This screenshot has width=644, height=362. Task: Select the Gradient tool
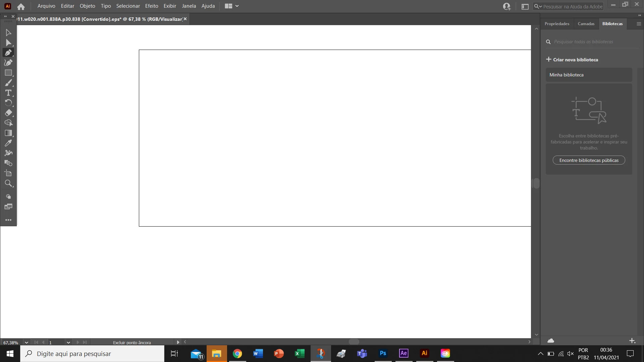point(8,133)
